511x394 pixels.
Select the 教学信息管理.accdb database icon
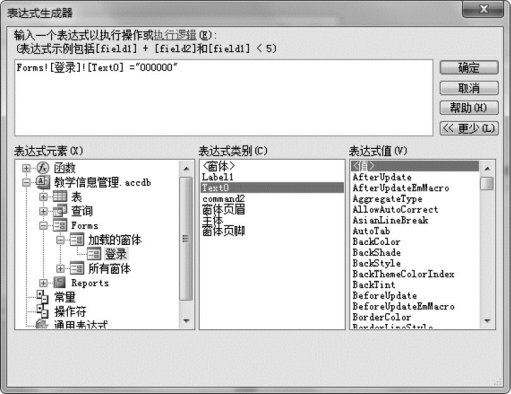click(43, 182)
